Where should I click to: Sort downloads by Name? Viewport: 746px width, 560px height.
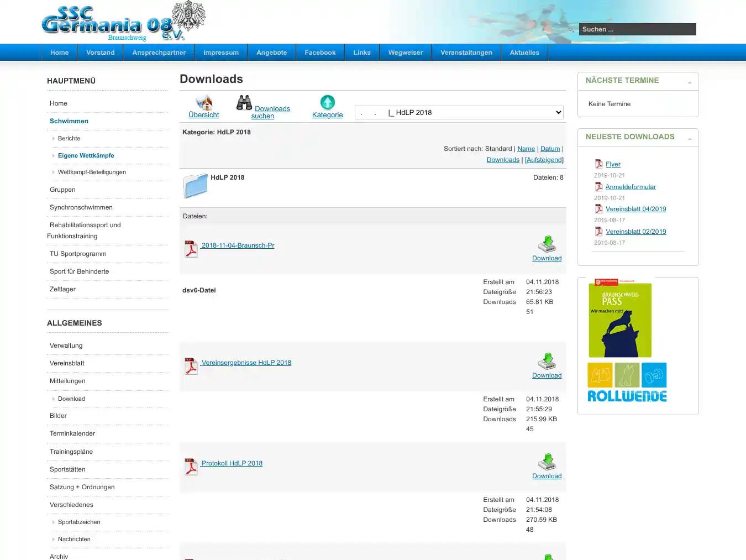click(x=526, y=148)
